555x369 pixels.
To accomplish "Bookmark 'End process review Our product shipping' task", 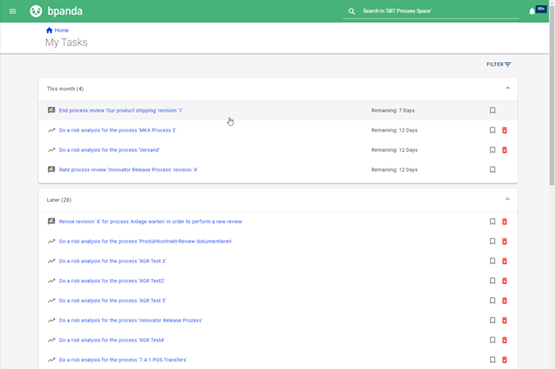I will click(492, 110).
